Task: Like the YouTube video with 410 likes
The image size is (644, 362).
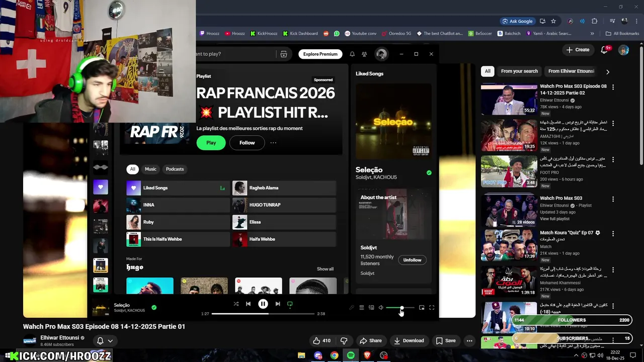Action: pos(321,340)
